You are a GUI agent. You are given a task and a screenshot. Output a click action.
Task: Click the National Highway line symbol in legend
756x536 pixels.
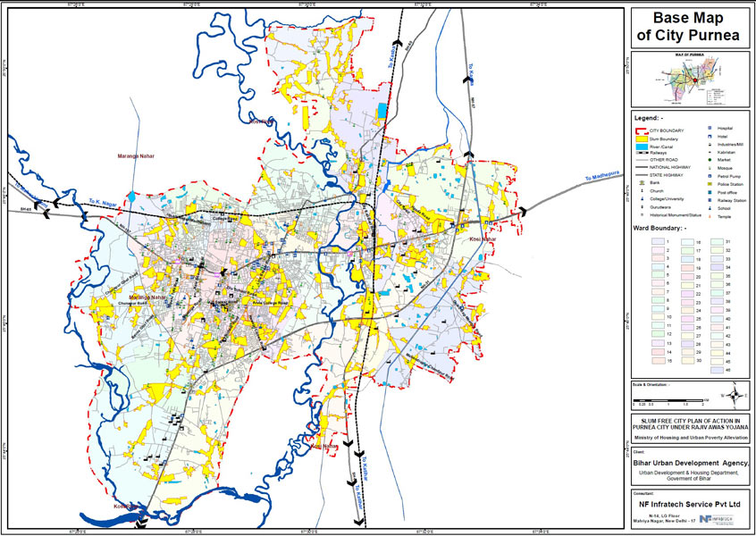coord(642,167)
